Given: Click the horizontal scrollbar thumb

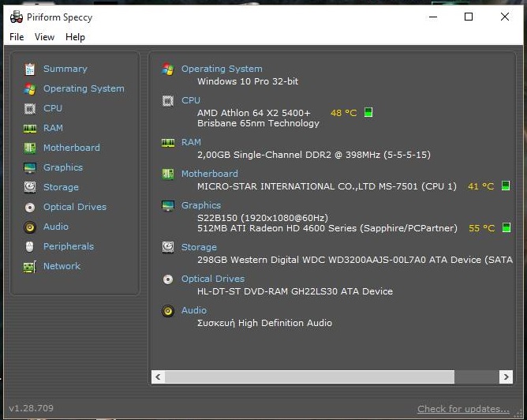Looking at the screenshot, I should [309, 377].
